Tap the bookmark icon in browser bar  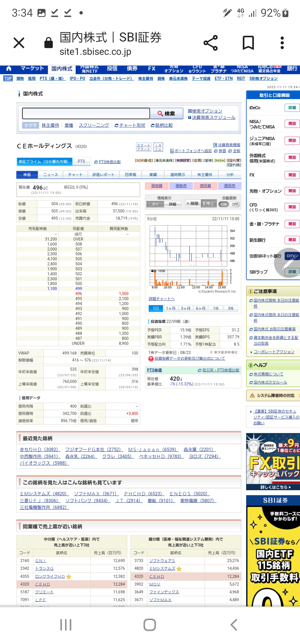pyautogui.click(x=248, y=43)
